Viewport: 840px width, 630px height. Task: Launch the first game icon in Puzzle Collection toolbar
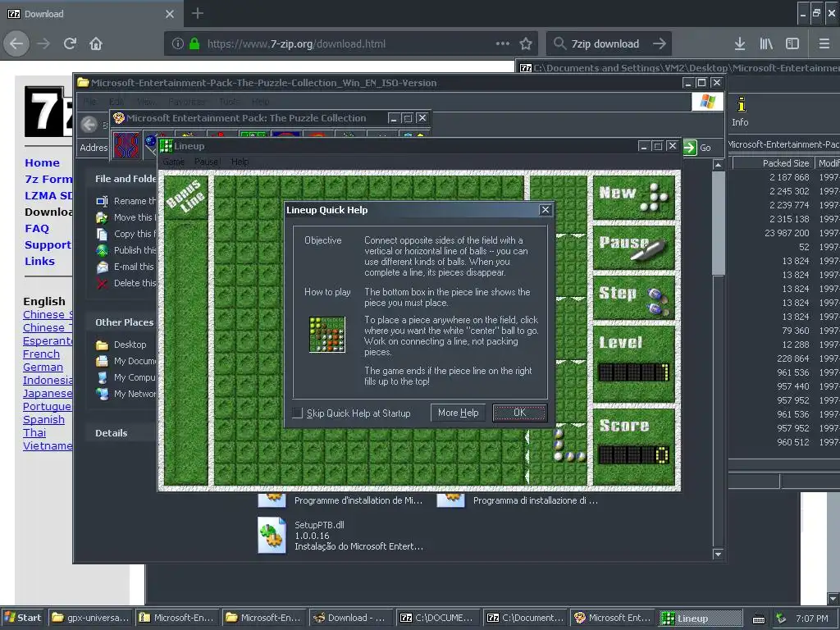tap(126, 145)
